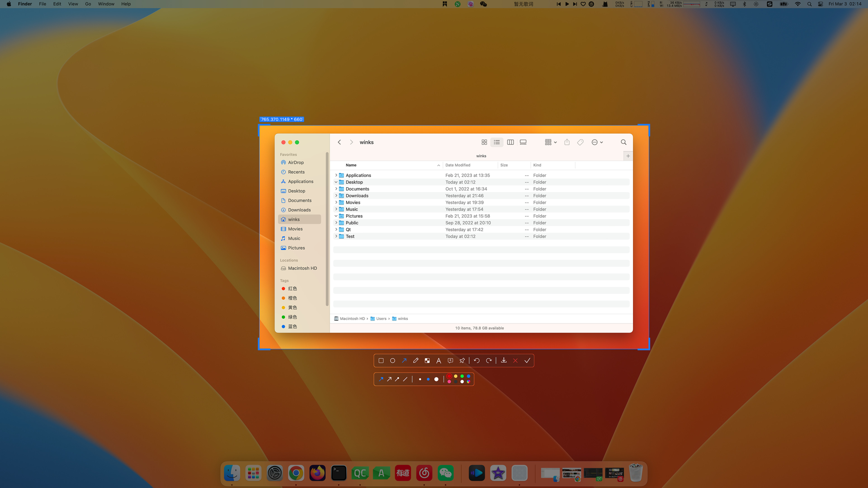Click the tag icon in Finder toolbar
868x488 pixels.
(x=580, y=142)
